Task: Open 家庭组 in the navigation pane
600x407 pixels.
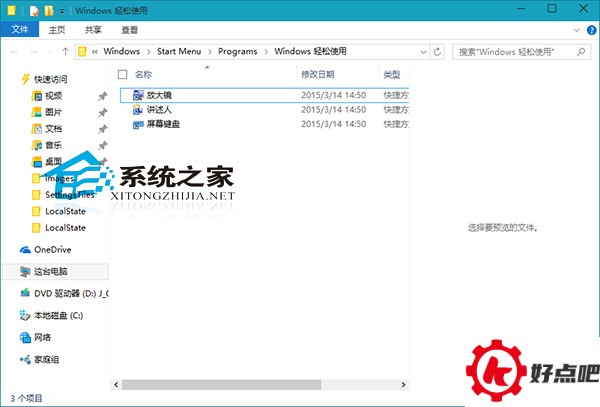Action: point(46,360)
